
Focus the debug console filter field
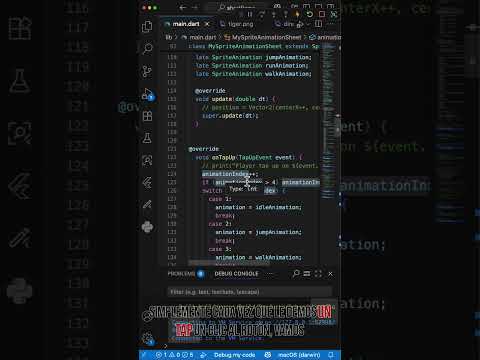click(249, 292)
